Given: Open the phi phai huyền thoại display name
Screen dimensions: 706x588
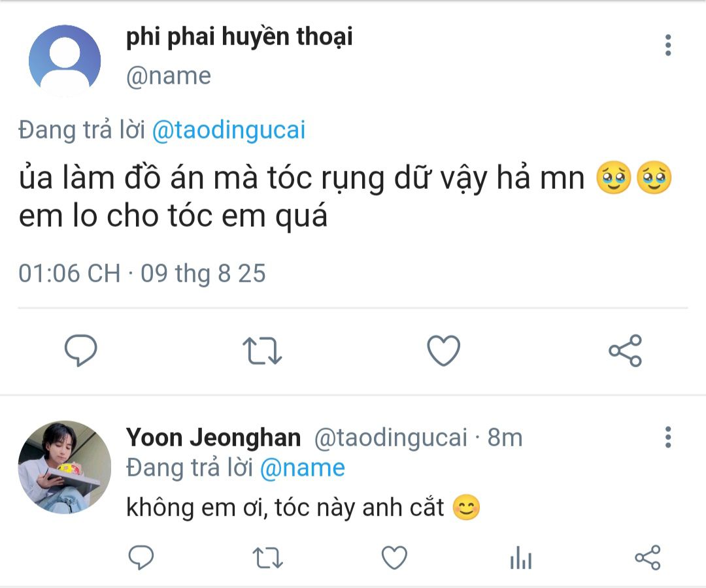Looking at the screenshot, I should (x=239, y=37).
